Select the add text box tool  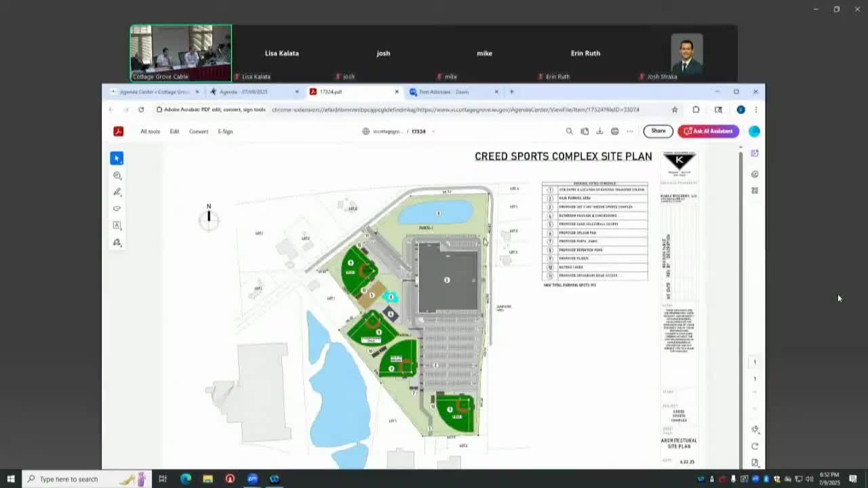[x=117, y=226]
